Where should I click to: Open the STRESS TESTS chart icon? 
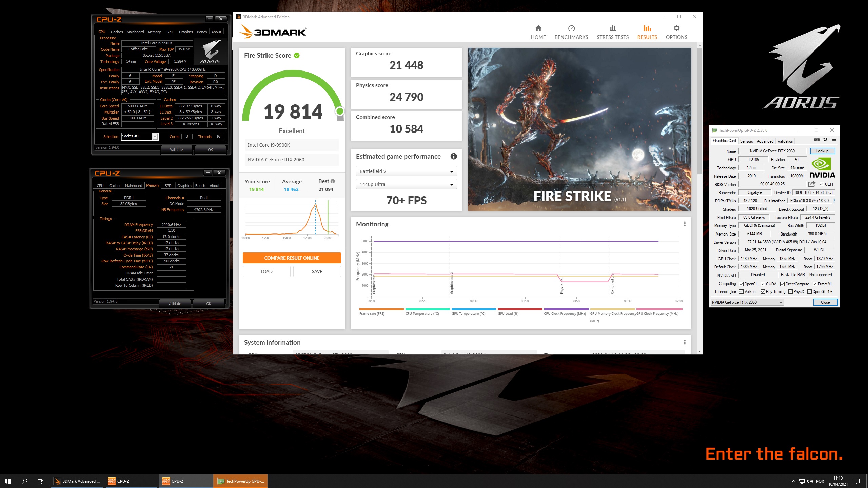tap(612, 28)
